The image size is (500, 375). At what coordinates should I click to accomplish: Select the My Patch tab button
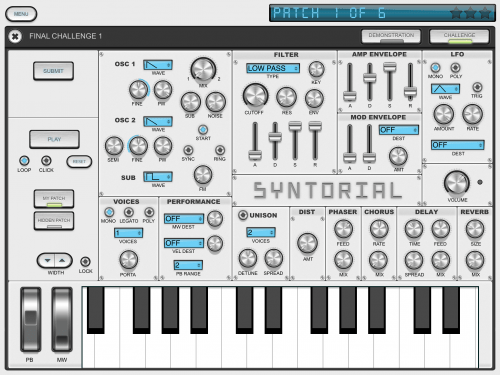tap(54, 199)
